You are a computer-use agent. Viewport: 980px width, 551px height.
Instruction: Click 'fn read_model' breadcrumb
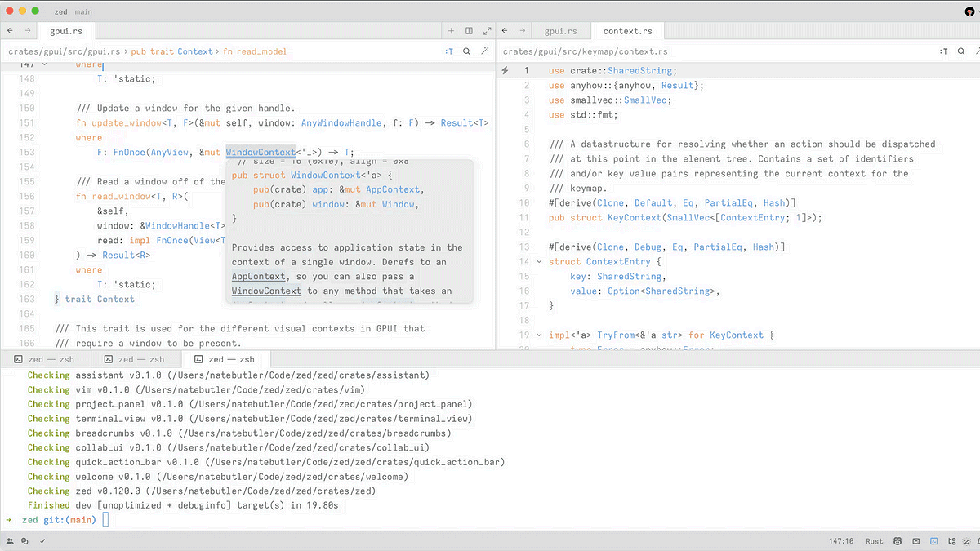tap(255, 51)
